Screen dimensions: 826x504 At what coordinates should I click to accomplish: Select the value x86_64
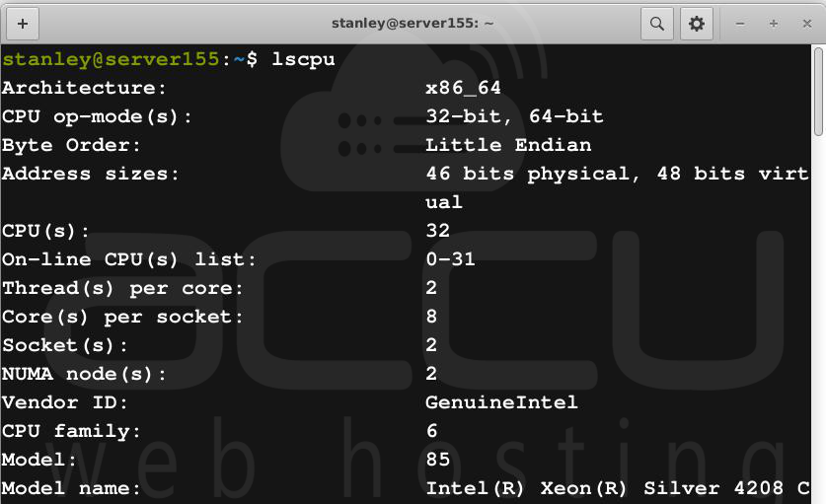point(463,88)
